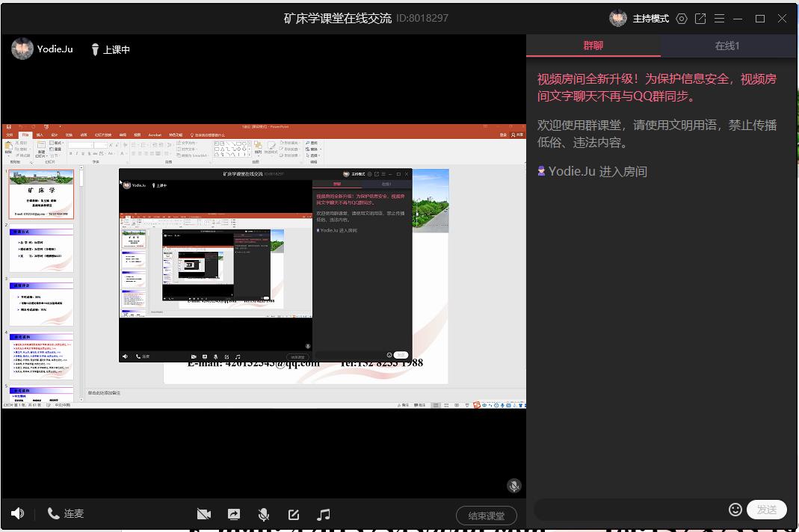Open the hexagon settings icon
The image size is (799, 532).
[x=682, y=19]
